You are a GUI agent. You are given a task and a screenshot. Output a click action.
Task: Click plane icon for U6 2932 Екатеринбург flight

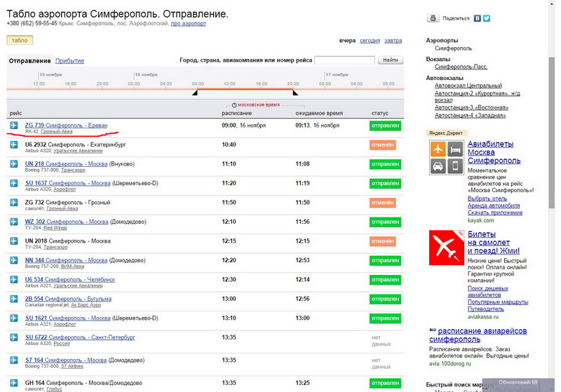tap(14, 144)
